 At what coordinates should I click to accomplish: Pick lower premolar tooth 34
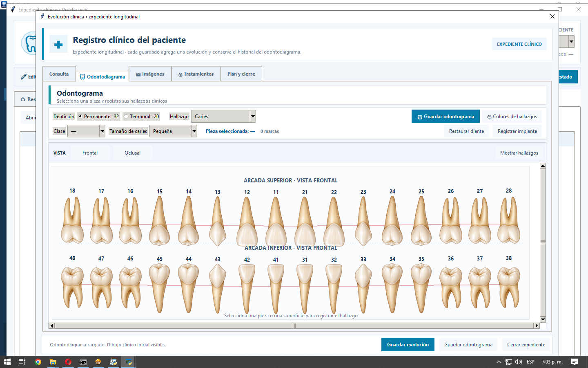(392, 288)
